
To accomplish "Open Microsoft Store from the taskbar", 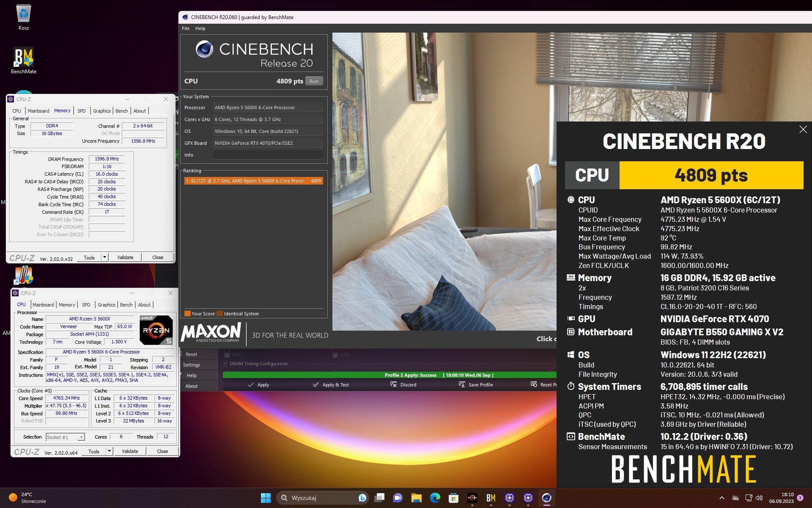I will pyautogui.click(x=454, y=498).
